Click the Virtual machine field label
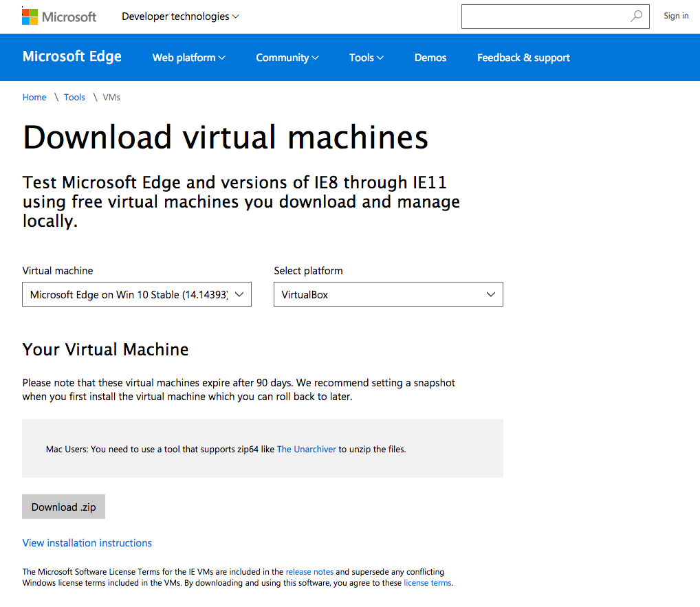The height and width of the screenshot is (607, 700). point(58,271)
